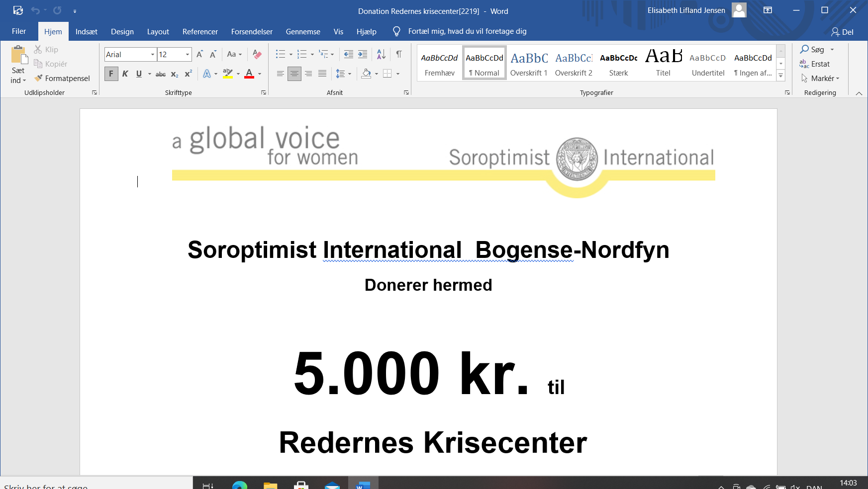Click the Sæt ind paste icon
868x489 pixels.
18,55
